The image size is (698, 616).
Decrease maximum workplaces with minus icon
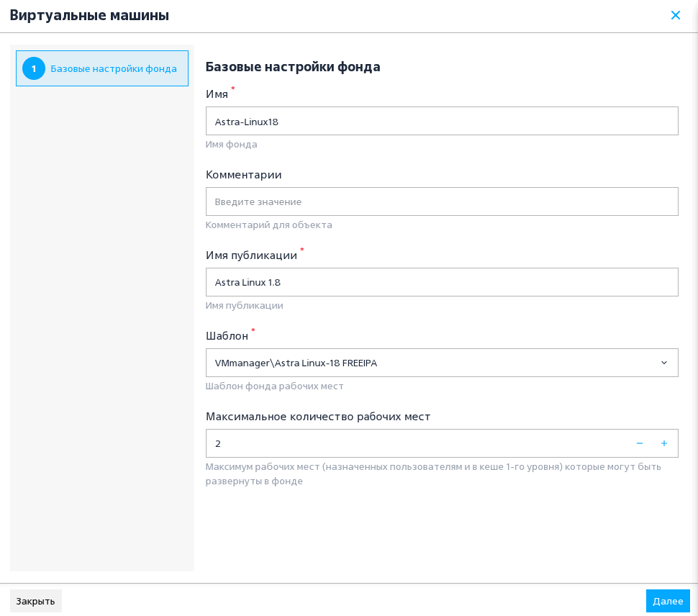(x=640, y=443)
